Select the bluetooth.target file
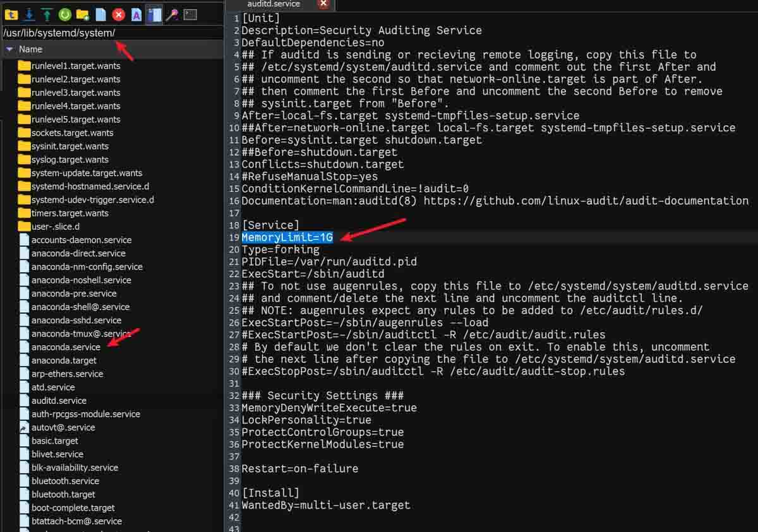758x532 pixels. (x=57, y=494)
